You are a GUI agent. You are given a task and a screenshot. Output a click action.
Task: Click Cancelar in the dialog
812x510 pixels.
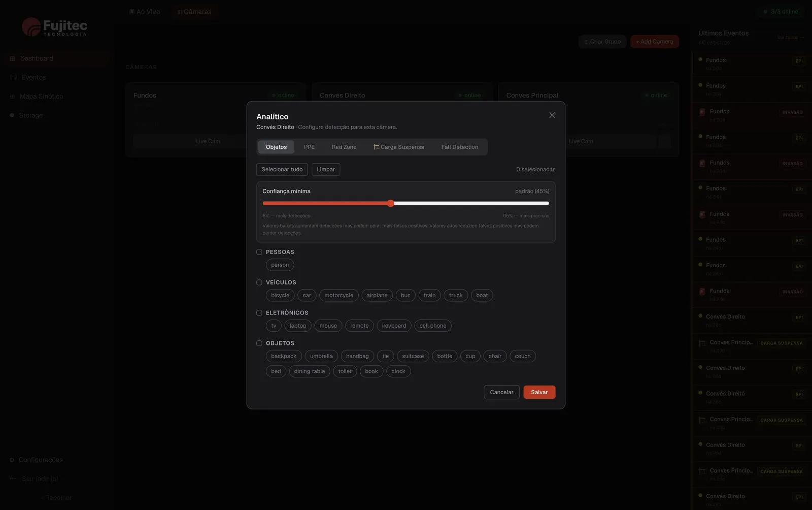click(501, 392)
